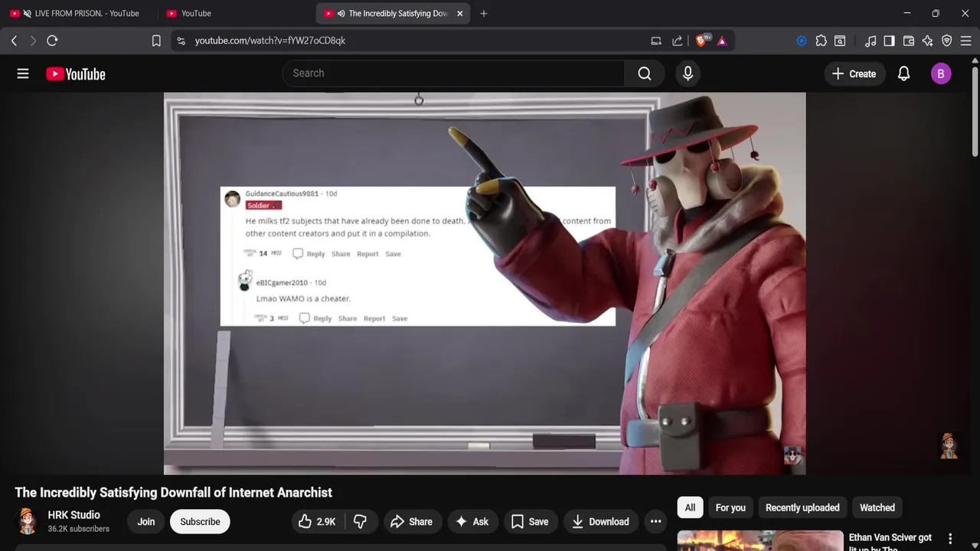Share this page from address bar
980x551 pixels.
(x=678, y=41)
